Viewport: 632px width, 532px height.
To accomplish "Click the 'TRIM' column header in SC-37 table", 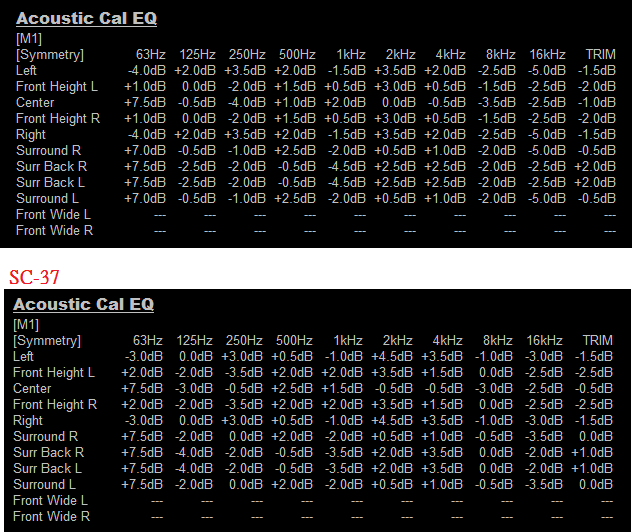I will (x=598, y=341).
